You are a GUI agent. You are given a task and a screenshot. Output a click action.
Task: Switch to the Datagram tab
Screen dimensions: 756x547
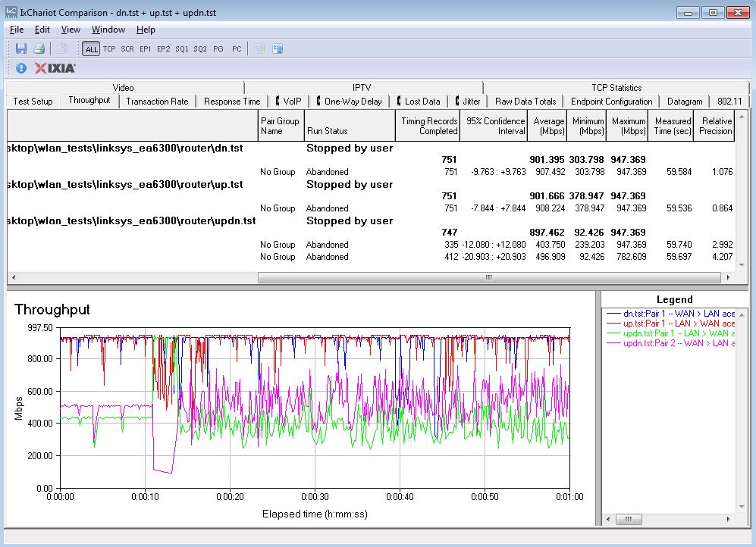(x=685, y=101)
